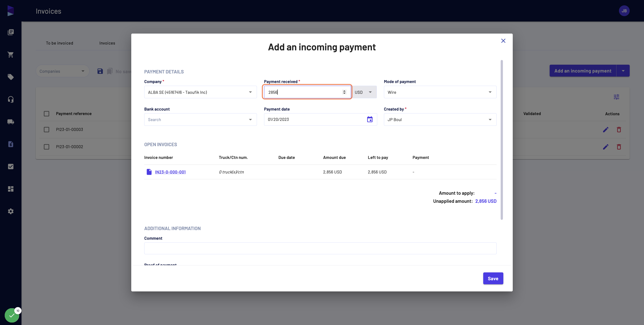Open the truck shipments sidebar icon
Viewport: 644px width, 325px height.
pos(11,122)
